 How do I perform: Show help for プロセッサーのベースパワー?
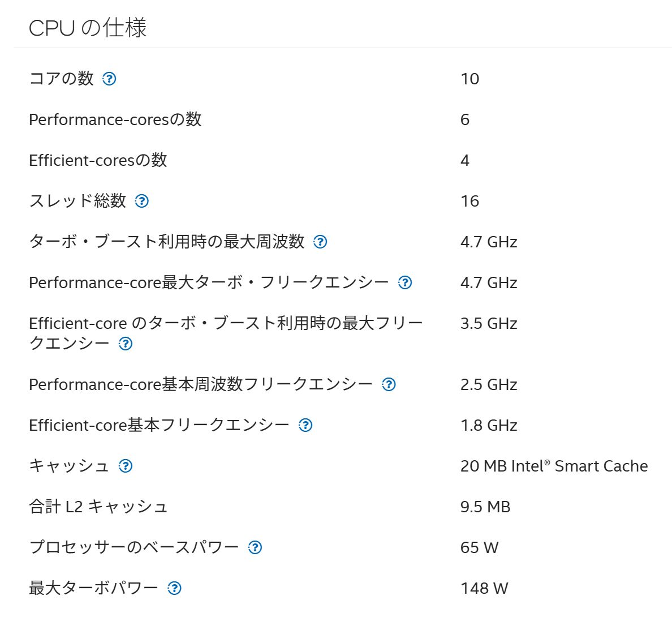tap(255, 547)
